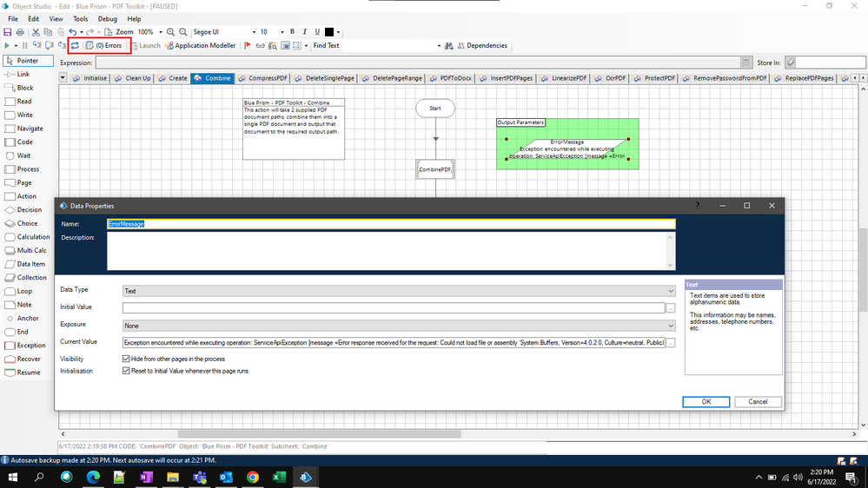This screenshot has height=488, width=868.
Task: Switch to the CompressPDF page tab
Action: point(262,78)
